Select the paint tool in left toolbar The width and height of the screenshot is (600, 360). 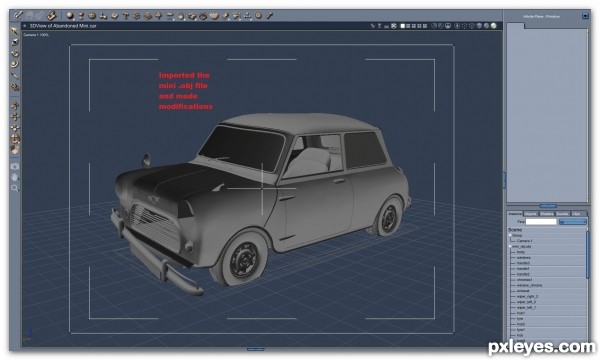click(x=15, y=87)
